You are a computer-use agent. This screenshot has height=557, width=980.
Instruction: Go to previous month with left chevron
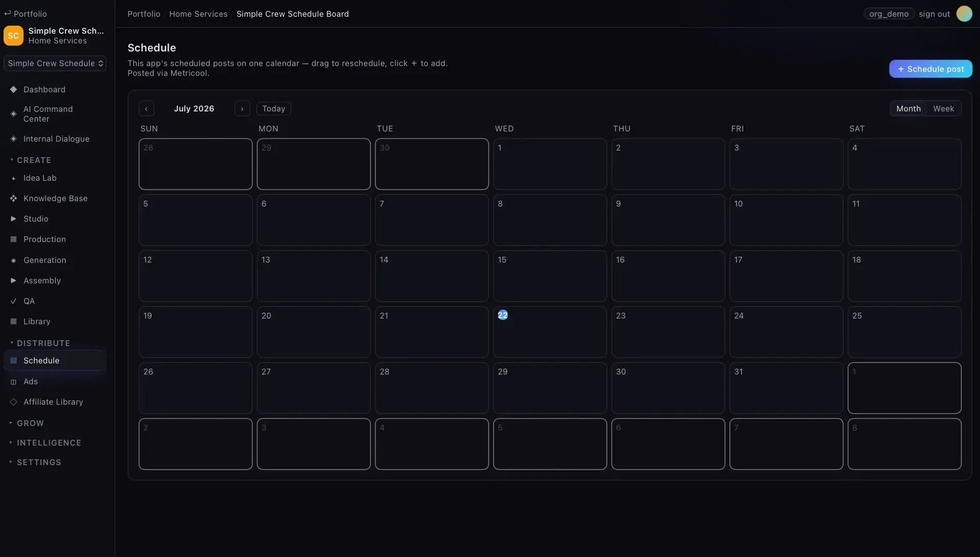click(x=146, y=109)
